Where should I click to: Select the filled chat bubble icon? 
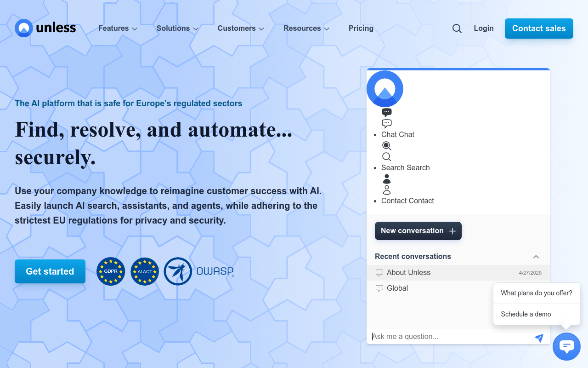pyautogui.click(x=387, y=112)
